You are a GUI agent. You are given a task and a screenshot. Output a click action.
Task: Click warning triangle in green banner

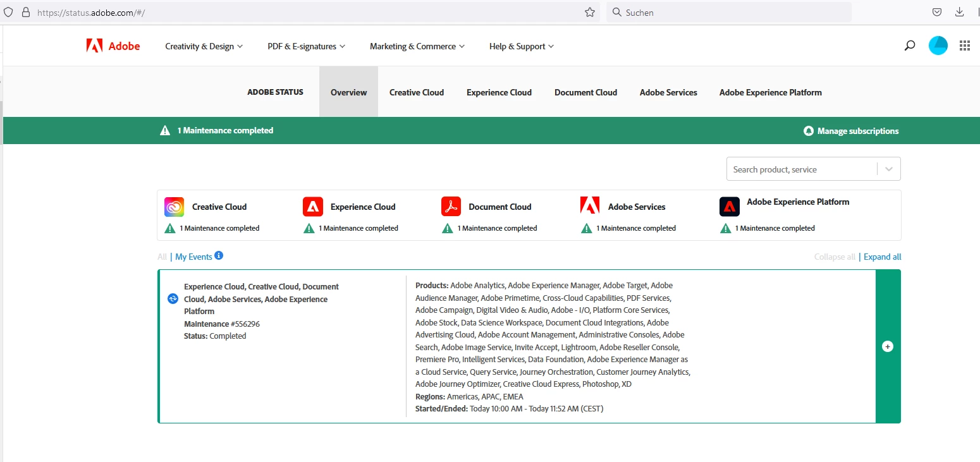[165, 130]
